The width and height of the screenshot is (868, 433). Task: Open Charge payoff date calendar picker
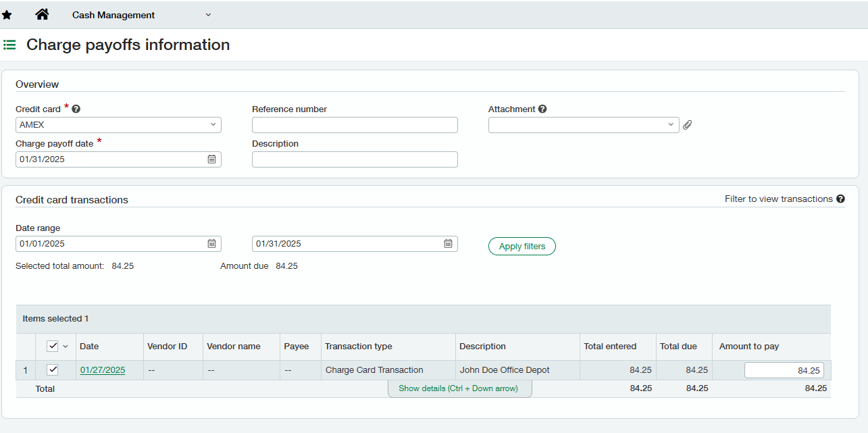pos(211,159)
